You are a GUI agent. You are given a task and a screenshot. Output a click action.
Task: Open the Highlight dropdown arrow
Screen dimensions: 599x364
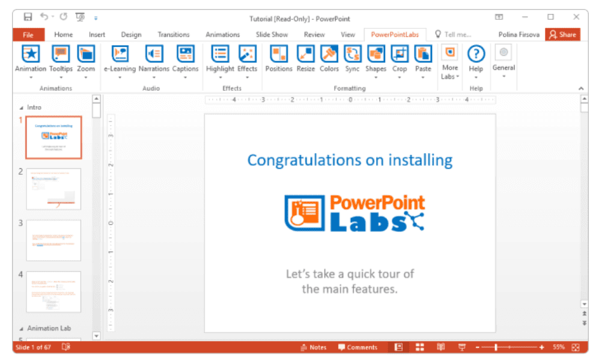click(220, 77)
